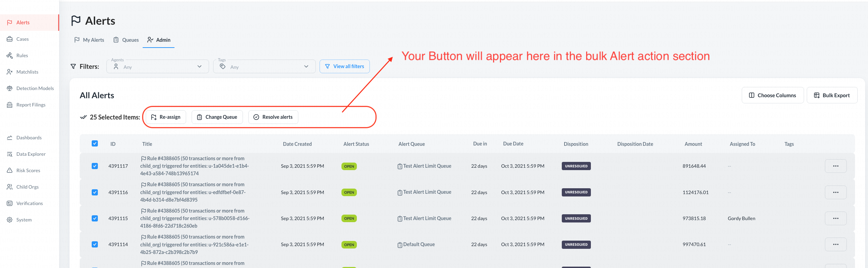868x268 pixels.
Task: Sort by the Alert Status column
Action: [x=356, y=144]
